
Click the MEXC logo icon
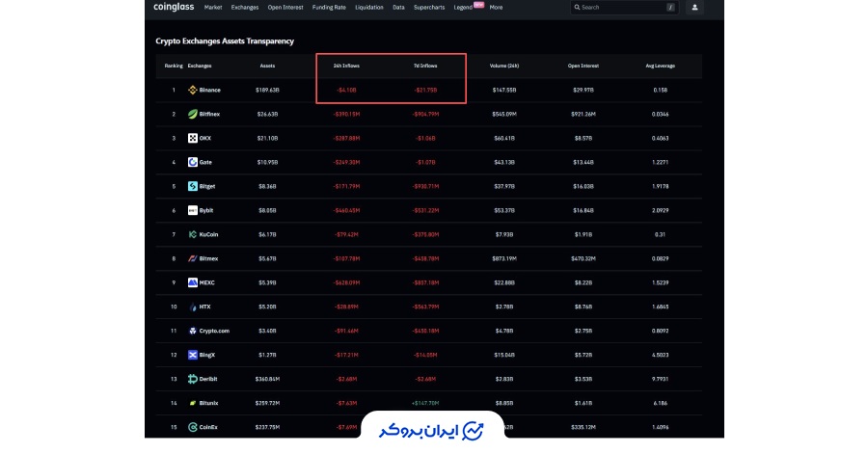click(193, 282)
